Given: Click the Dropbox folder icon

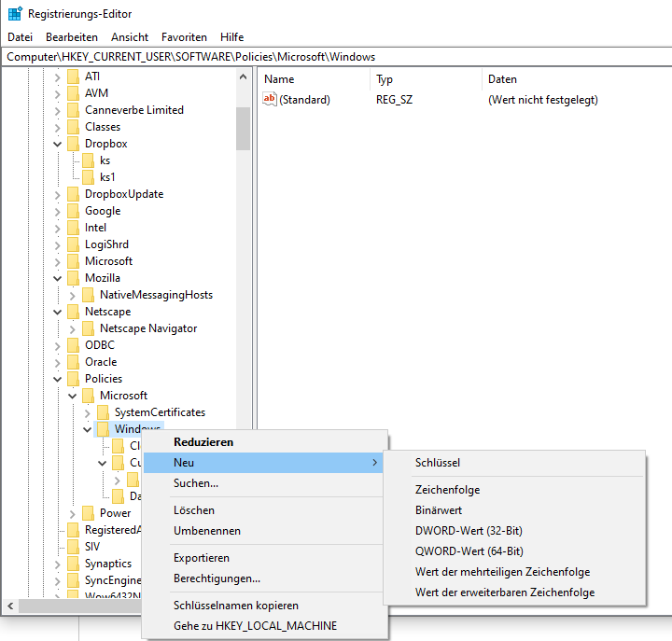Looking at the screenshot, I should pos(74,144).
